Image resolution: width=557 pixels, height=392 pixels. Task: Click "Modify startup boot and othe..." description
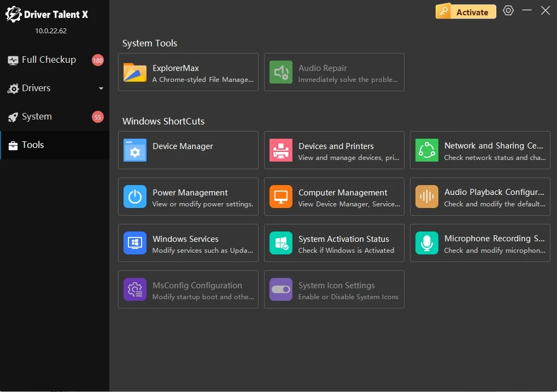click(203, 298)
